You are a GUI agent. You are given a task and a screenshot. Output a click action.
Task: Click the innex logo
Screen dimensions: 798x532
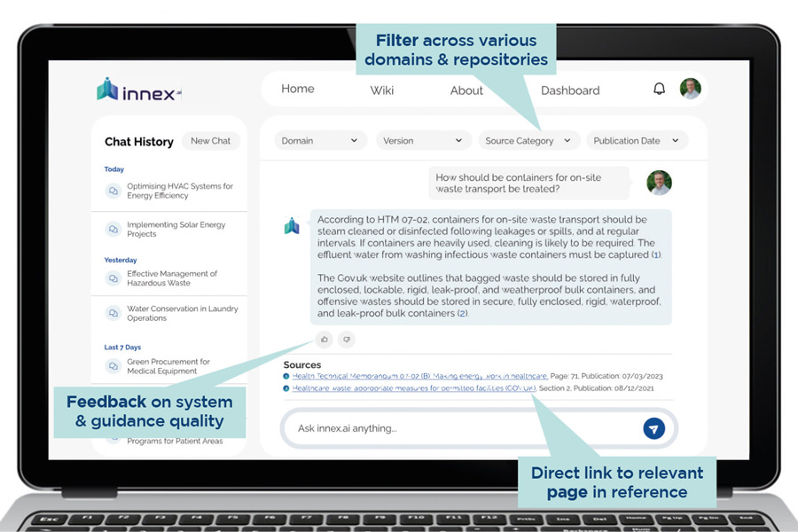139,90
